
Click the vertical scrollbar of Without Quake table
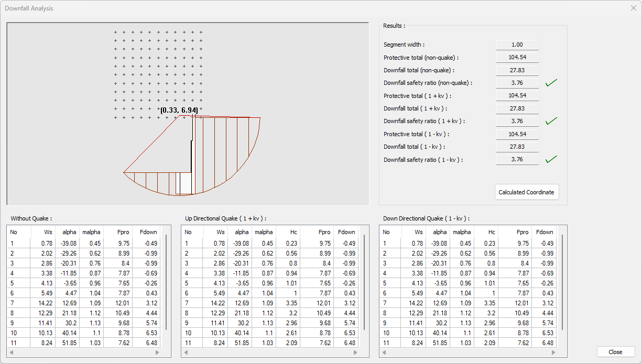166,283
